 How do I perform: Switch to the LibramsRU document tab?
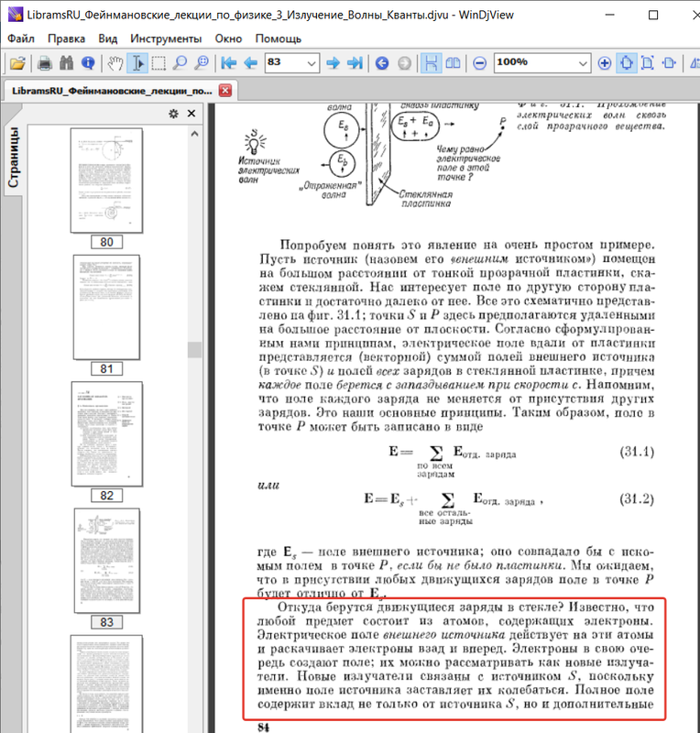[x=112, y=91]
